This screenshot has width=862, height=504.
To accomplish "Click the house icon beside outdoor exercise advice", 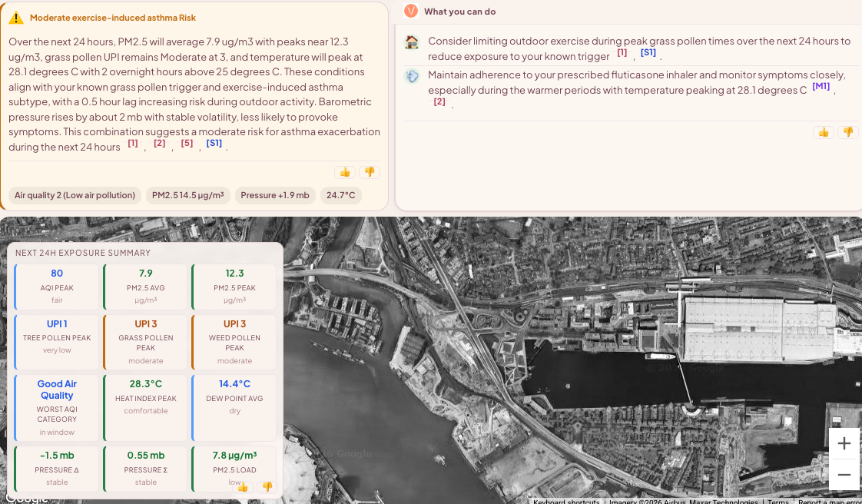I will [412, 41].
